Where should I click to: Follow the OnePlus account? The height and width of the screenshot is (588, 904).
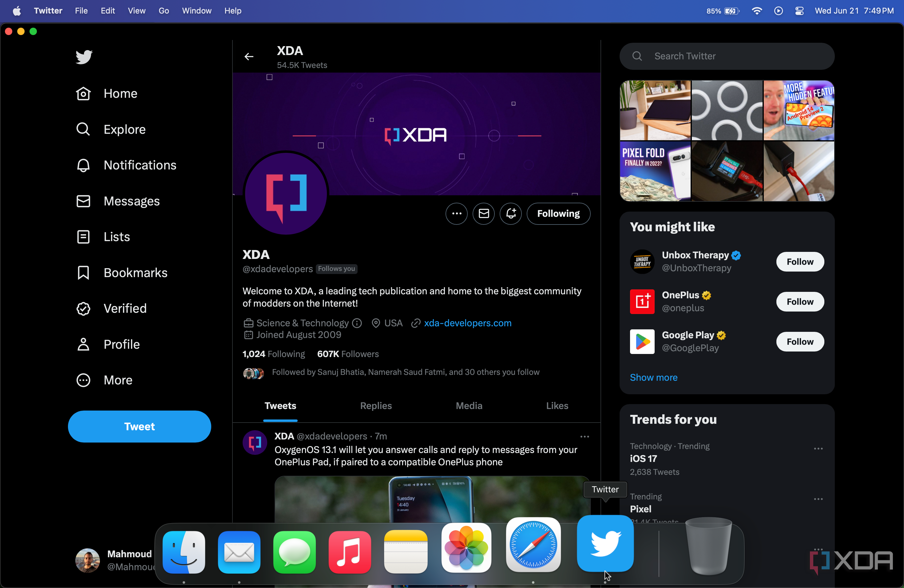[799, 302]
